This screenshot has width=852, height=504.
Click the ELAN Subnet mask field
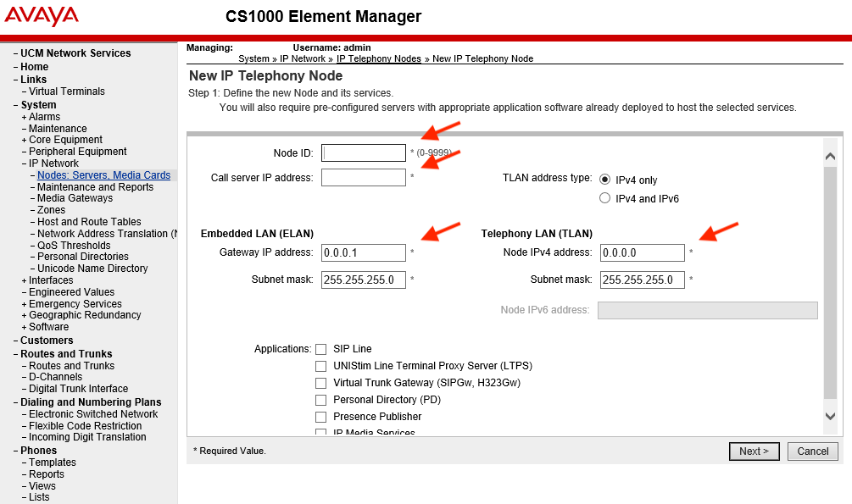pyautogui.click(x=364, y=280)
